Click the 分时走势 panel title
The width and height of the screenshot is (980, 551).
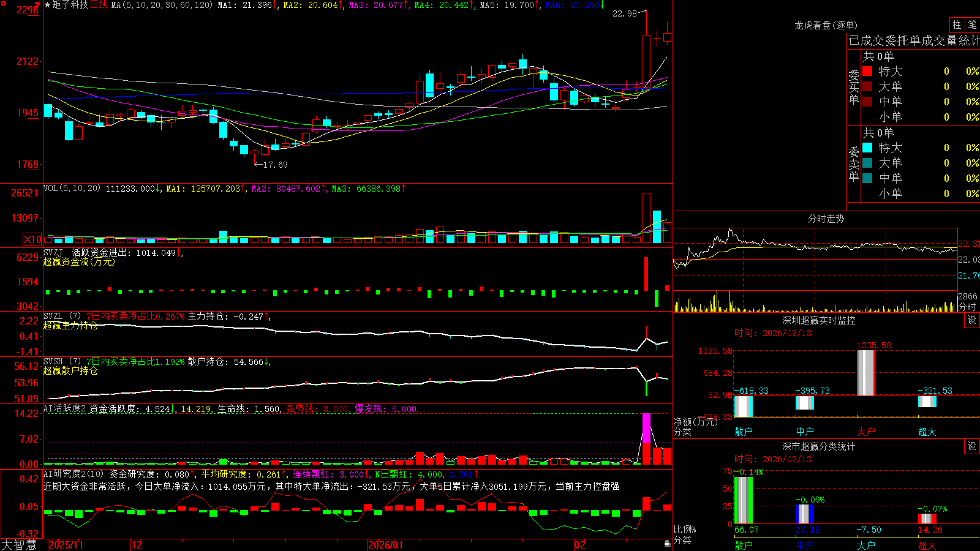826,219
